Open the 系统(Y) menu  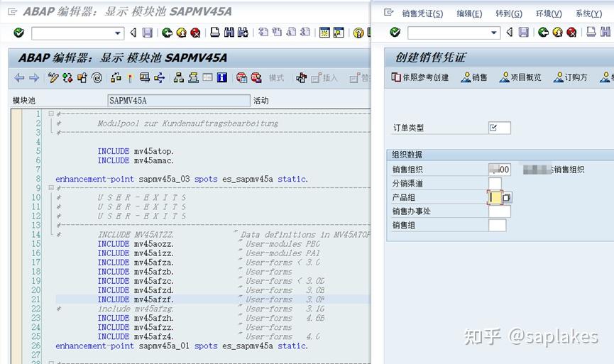(x=589, y=13)
